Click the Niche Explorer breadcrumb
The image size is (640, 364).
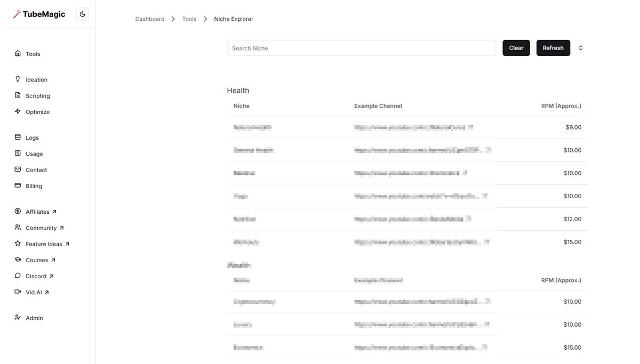point(234,19)
